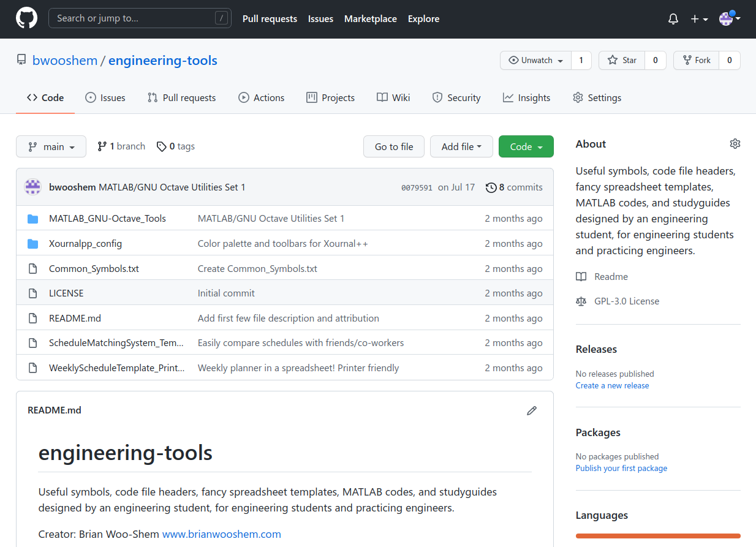Open the bwooshem owner profile link

(65, 60)
